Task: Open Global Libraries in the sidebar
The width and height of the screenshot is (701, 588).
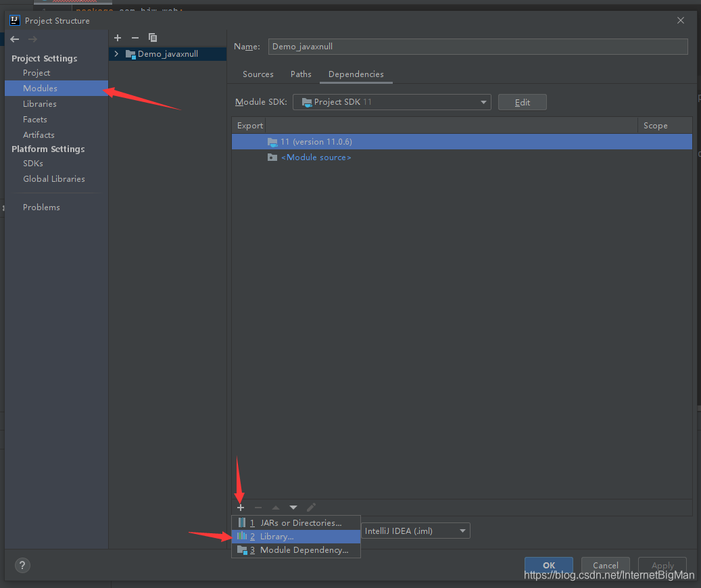Action: [53, 179]
